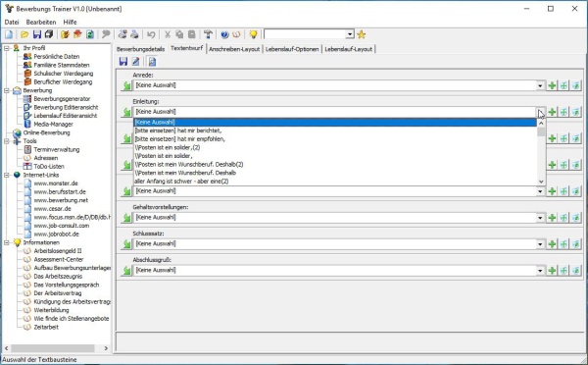Screen dimensions: 588x365
Task: Click the pencil edit icon under the tabs
Action: point(135,61)
